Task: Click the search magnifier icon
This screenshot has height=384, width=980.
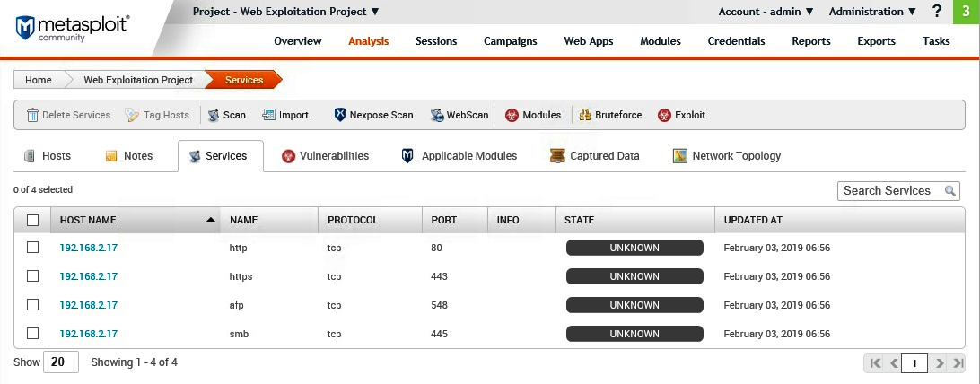Action: point(949,191)
